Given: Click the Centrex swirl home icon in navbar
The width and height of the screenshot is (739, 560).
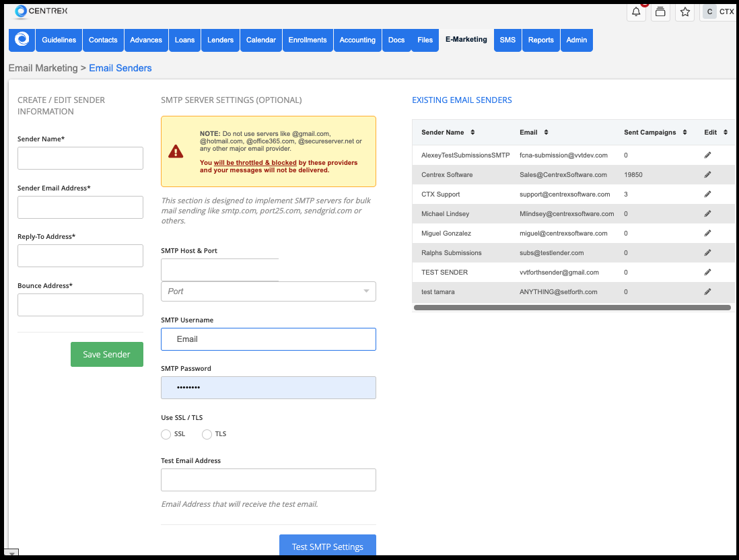Looking at the screenshot, I should tap(22, 40).
